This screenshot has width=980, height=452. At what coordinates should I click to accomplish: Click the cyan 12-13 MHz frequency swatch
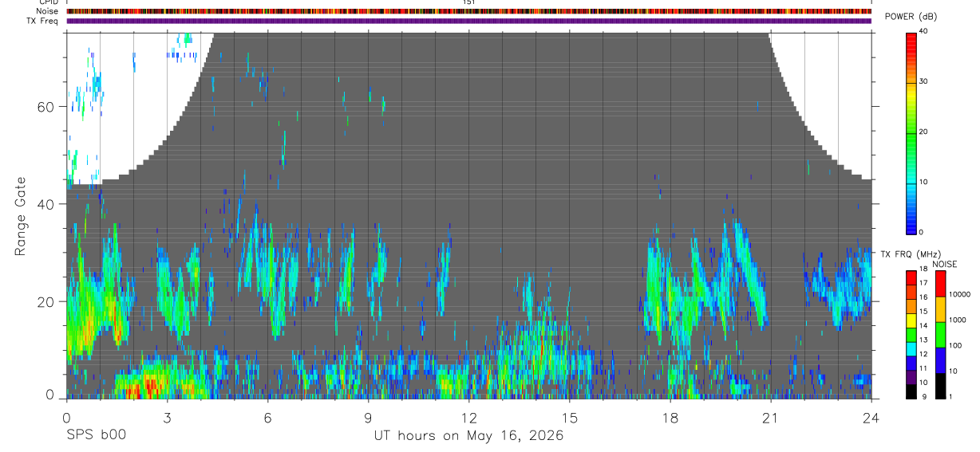coord(911,348)
